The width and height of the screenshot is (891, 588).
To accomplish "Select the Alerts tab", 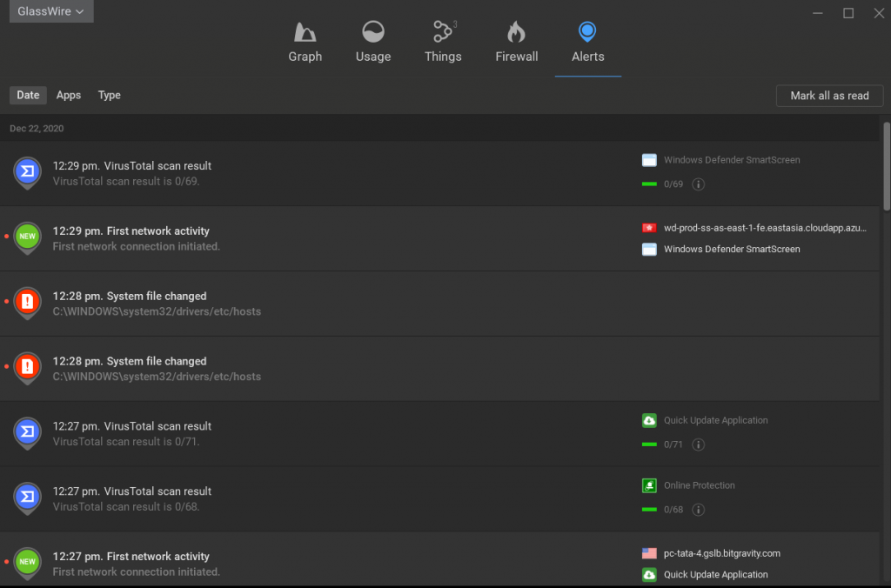I will tap(587, 42).
